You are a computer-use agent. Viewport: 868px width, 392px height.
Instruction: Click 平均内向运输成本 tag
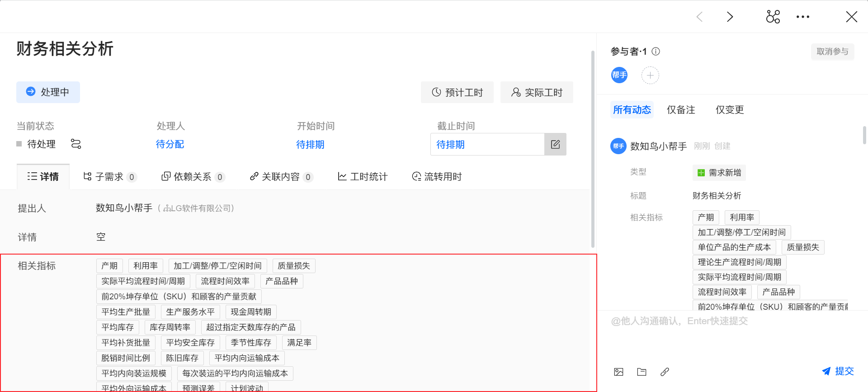pyautogui.click(x=247, y=358)
